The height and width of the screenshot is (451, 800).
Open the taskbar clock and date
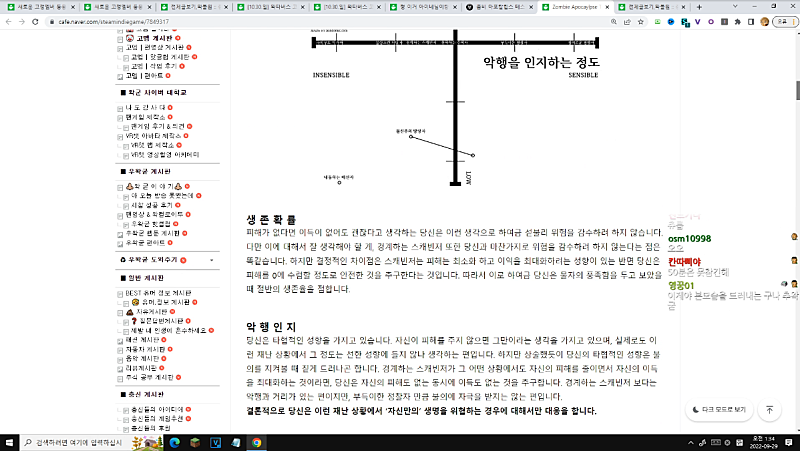(763, 442)
